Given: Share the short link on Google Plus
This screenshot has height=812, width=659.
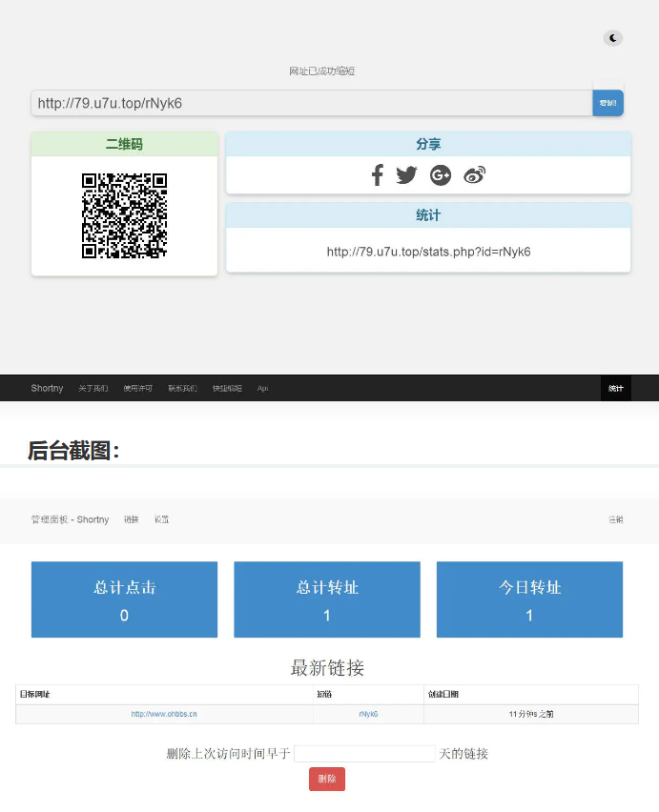Looking at the screenshot, I should [x=440, y=175].
